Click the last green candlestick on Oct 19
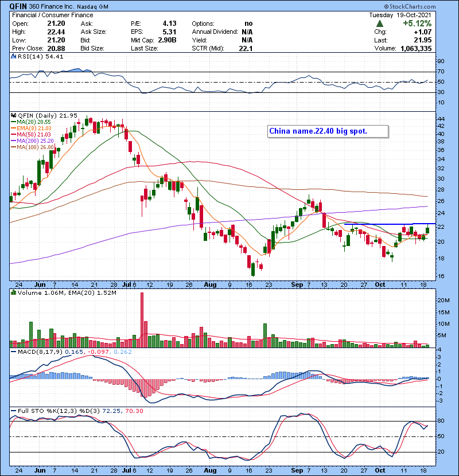Image resolution: width=459 pixels, height=476 pixels. (x=427, y=230)
